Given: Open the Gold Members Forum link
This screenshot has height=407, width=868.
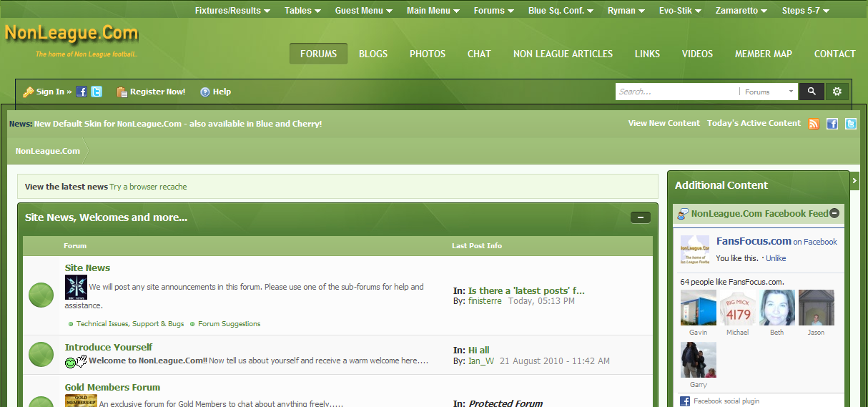Looking at the screenshot, I should (x=112, y=388).
